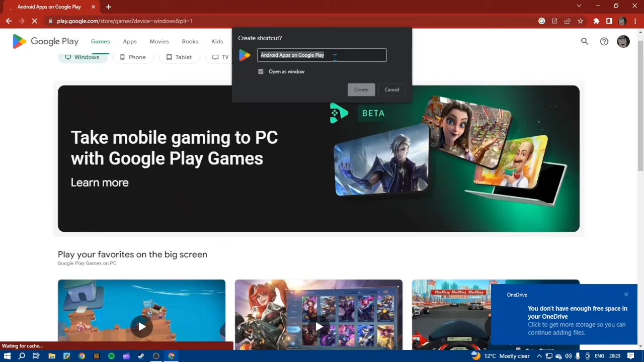Open Chrome three-dot menu
The height and width of the screenshot is (362, 644).
click(x=635, y=21)
